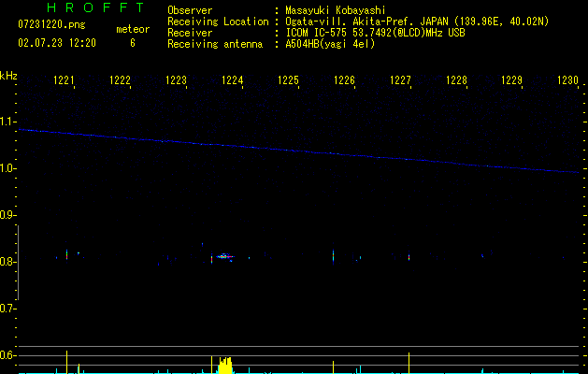Select the Ogata-vill. Akita-Pref. JAPAN location text
The image size is (588, 374).
(x=417, y=22)
